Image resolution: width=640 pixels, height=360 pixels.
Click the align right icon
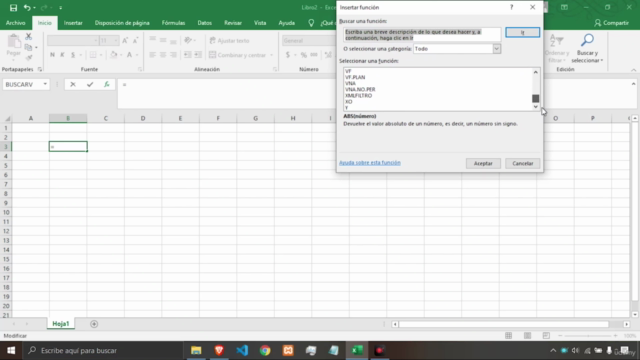coord(173,55)
